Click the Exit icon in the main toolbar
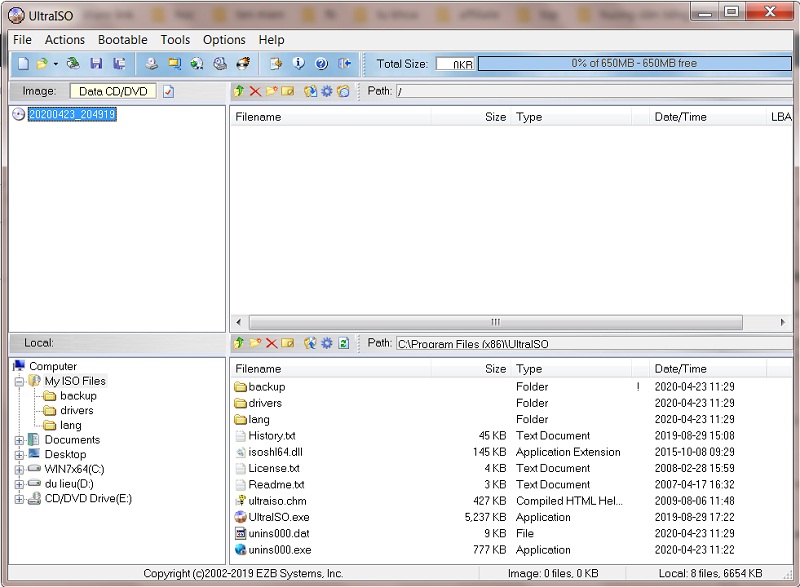 point(345,63)
